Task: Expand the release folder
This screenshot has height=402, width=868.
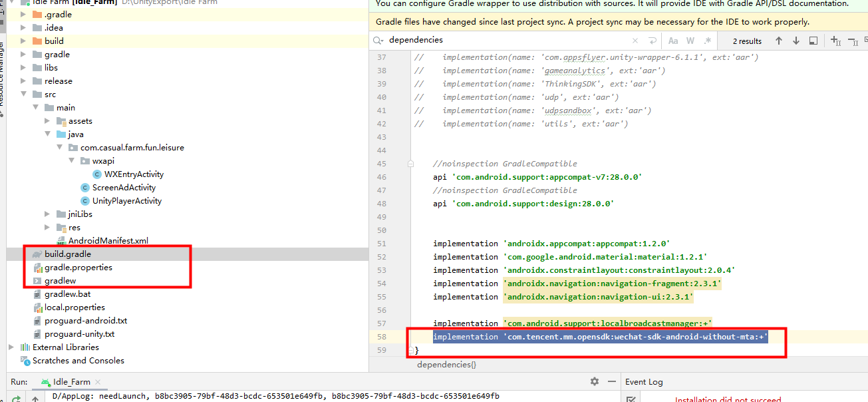Action: point(23,81)
